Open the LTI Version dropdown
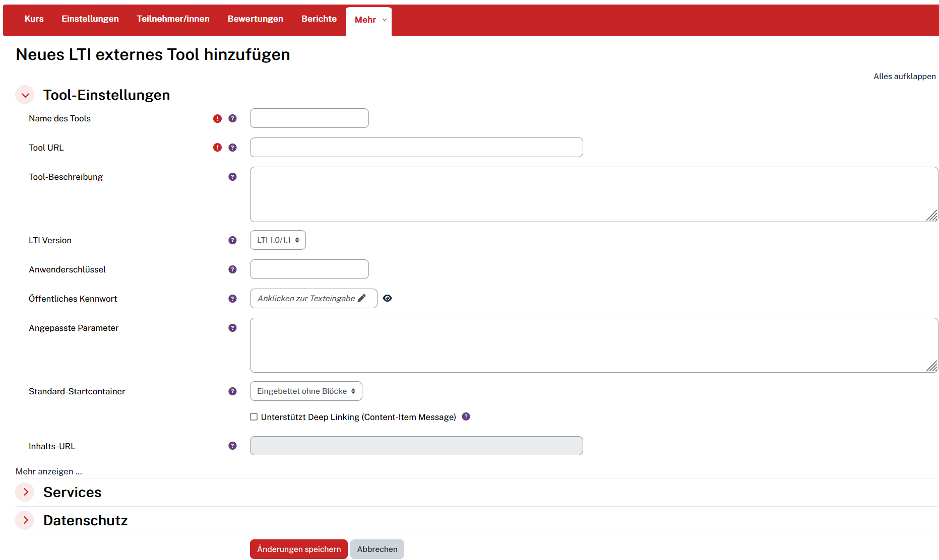The width and height of the screenshot is (939, 560). tap(278, 240)
